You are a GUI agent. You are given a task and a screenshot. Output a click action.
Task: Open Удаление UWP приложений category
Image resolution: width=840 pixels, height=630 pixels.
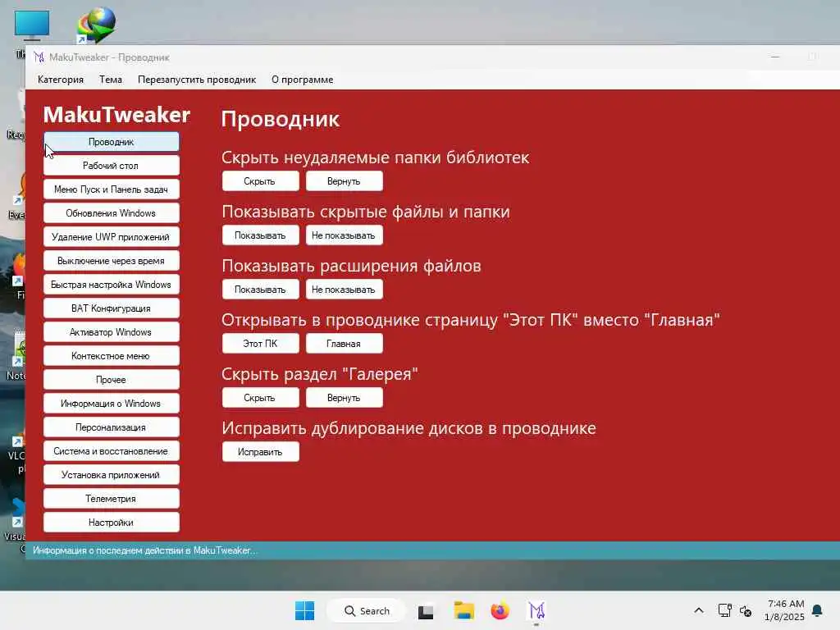112,237
